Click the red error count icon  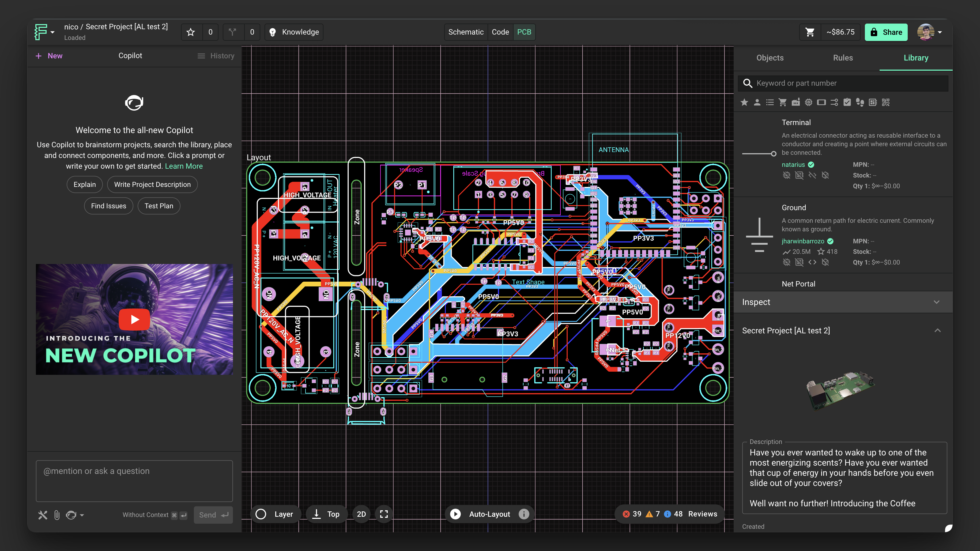(x=626, y=514)
